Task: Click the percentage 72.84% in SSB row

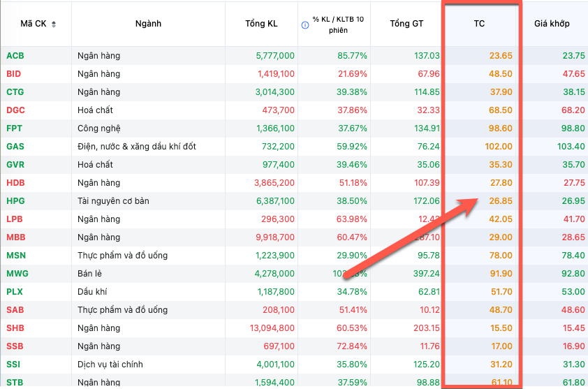Action: [351, 346]
